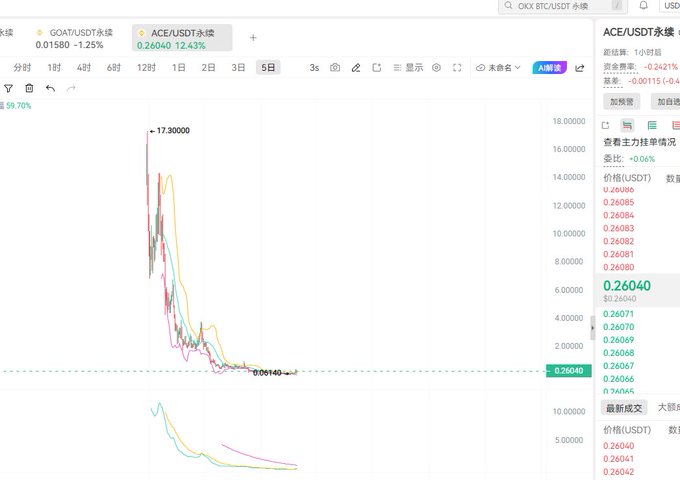Select the 分时 timeframe

[x=22, y=68]
